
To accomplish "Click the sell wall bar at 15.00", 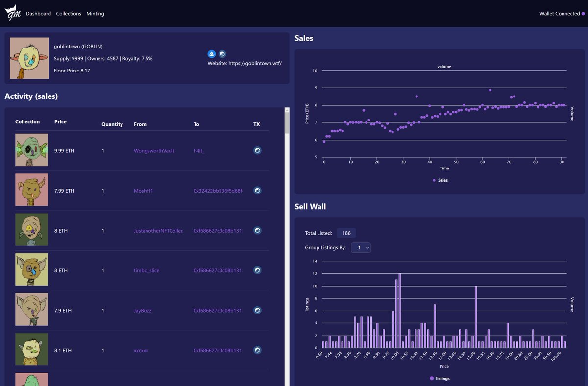I will 476,317.
